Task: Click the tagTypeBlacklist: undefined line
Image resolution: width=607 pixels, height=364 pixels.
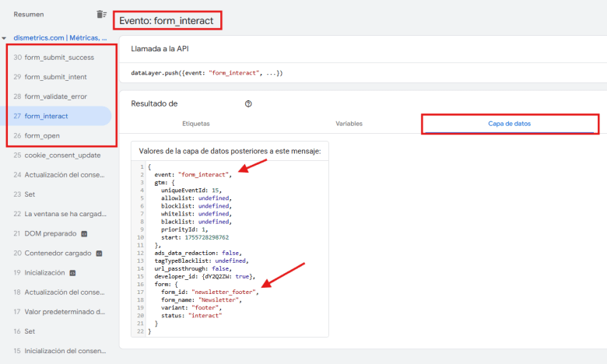Action: pos(202,261)
